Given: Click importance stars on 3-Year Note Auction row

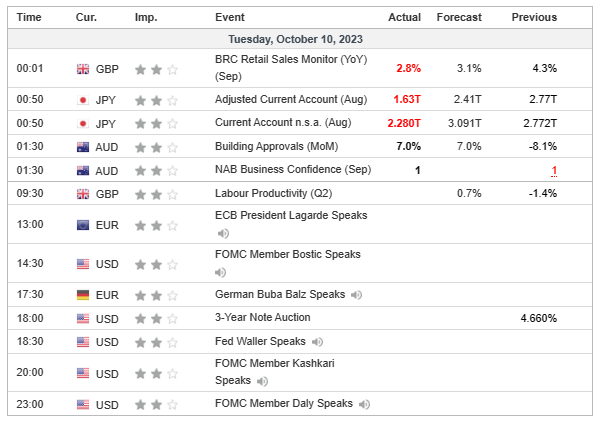Looking at the screenshot, I should pos(156,318).
